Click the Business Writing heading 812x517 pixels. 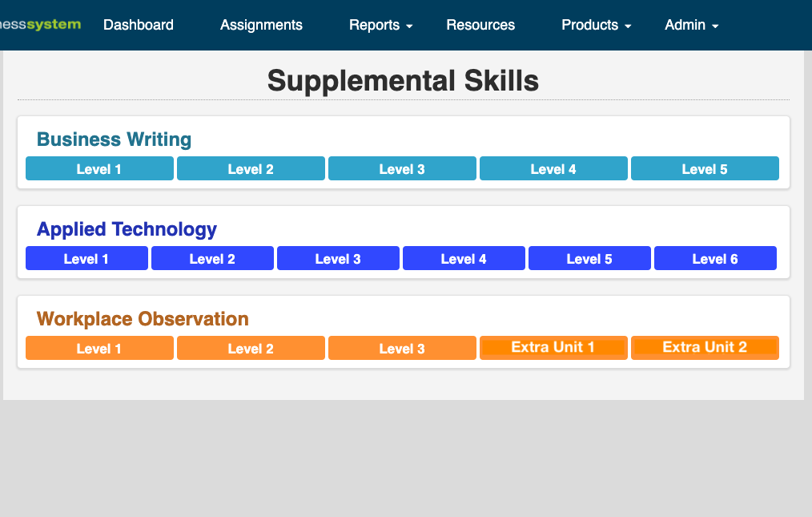click(114, 139)
